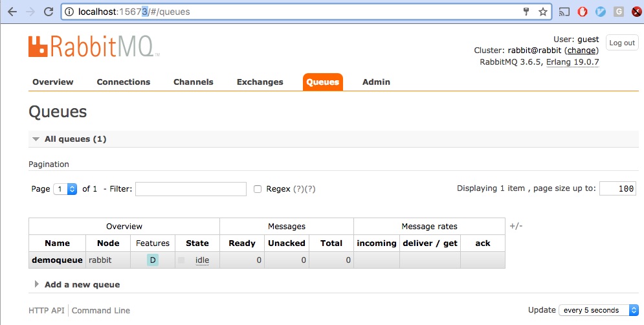Open the Update interval dropdown
The image size is (644, 325).
[599, 310]
